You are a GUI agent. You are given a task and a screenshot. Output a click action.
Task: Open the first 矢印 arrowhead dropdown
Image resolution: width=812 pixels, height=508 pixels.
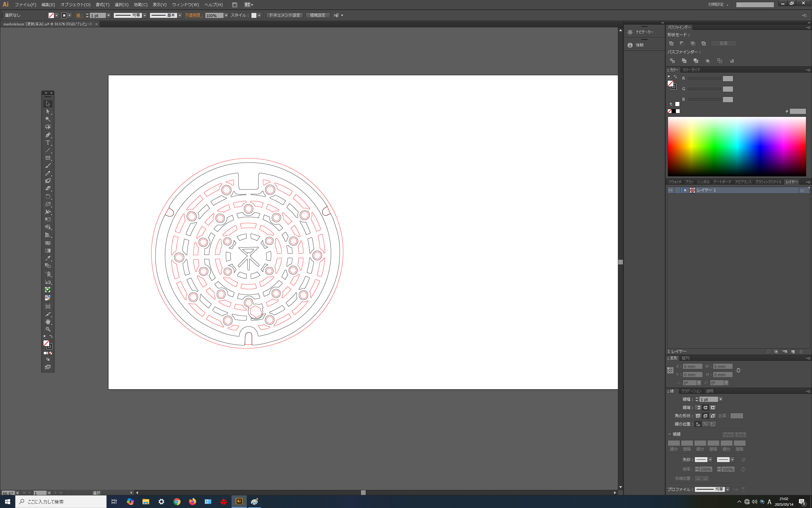coord(710,460)
